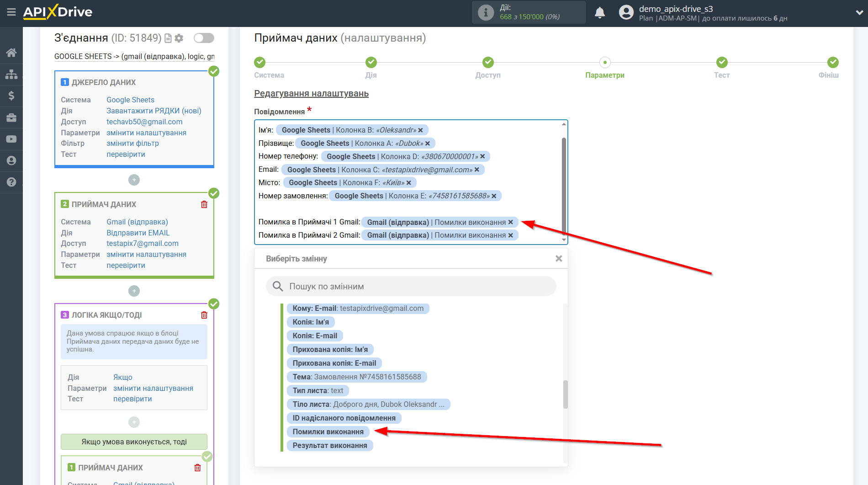Open the home sidebar icon
The width and height of the screenshot is (868, 485).
(x=11, y=53)
